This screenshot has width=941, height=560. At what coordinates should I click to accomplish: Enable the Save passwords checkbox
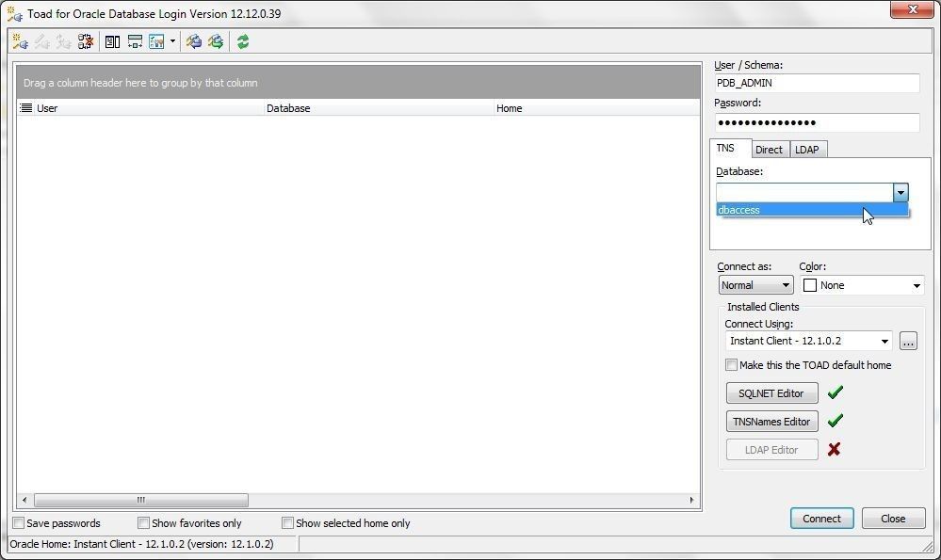[x=19, y=523]
